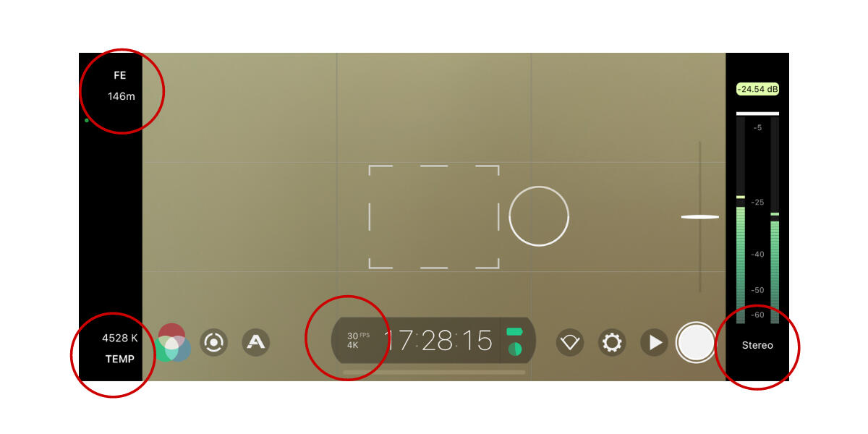868x434 pixels.
Task: Tap the green storage pie indicator
Action: tap(515, 349)
